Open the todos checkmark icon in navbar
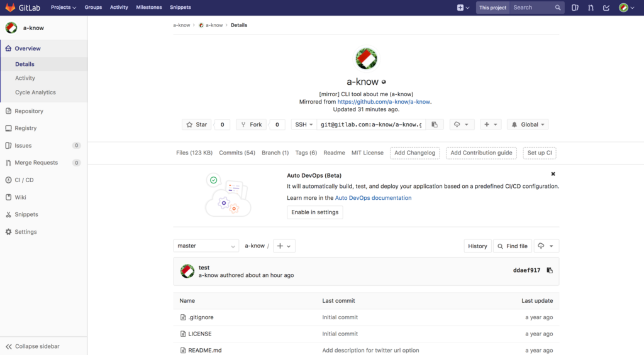 (606, 8)
